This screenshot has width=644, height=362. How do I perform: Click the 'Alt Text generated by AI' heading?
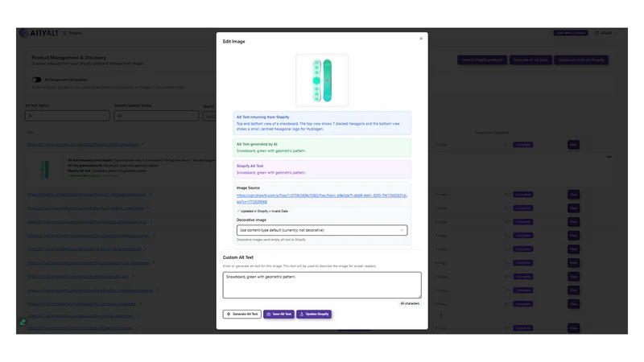[257, 144]
